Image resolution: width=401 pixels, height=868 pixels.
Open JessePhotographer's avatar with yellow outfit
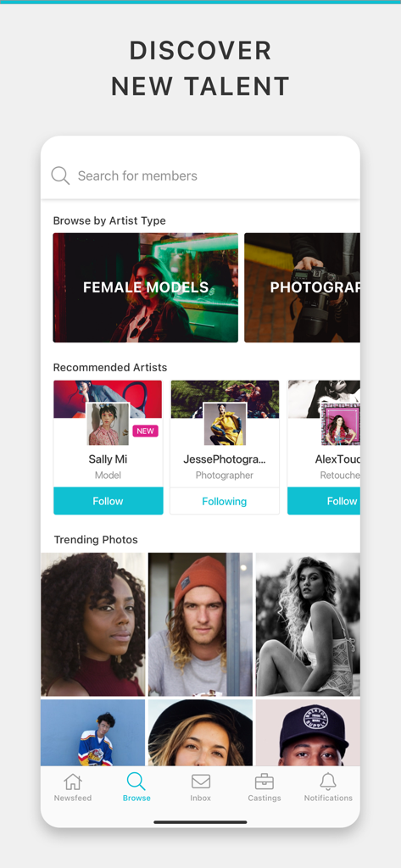tap(225, 424)
